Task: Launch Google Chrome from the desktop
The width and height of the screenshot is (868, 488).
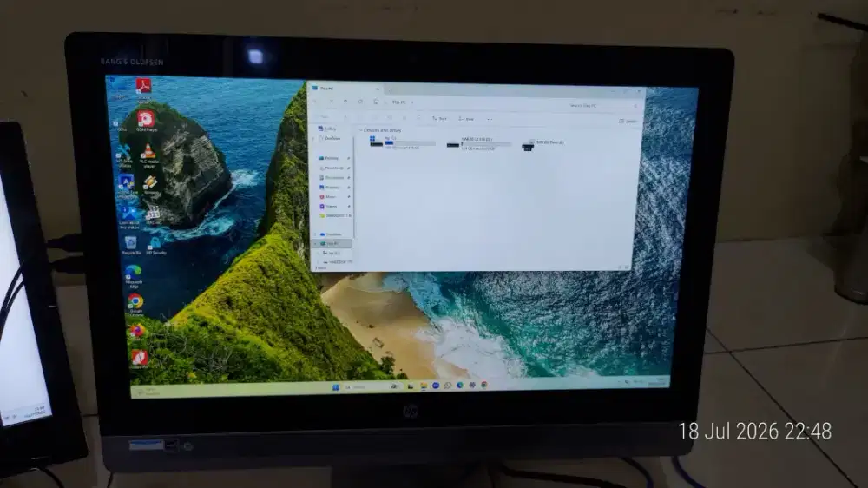Action: (x=135, y=305)
